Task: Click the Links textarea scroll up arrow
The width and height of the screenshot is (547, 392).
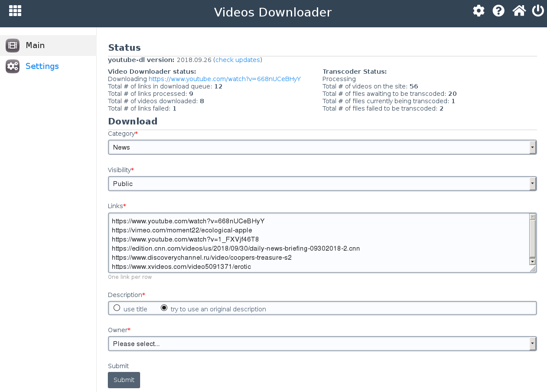Action: (532, 217)
